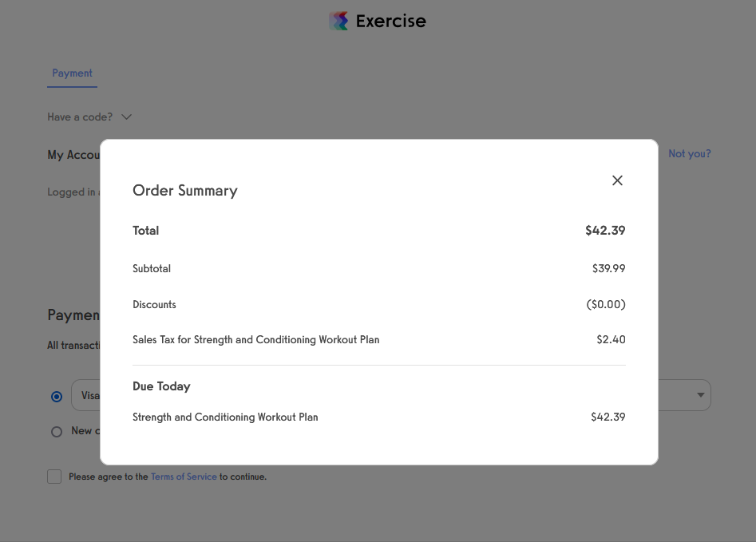Click the Order Summary title
Viewport: 756px width, 542px height.
pos(185,191)
